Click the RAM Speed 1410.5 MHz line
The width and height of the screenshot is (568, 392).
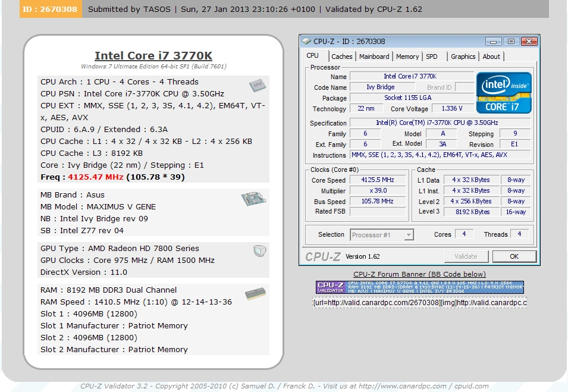136,302
